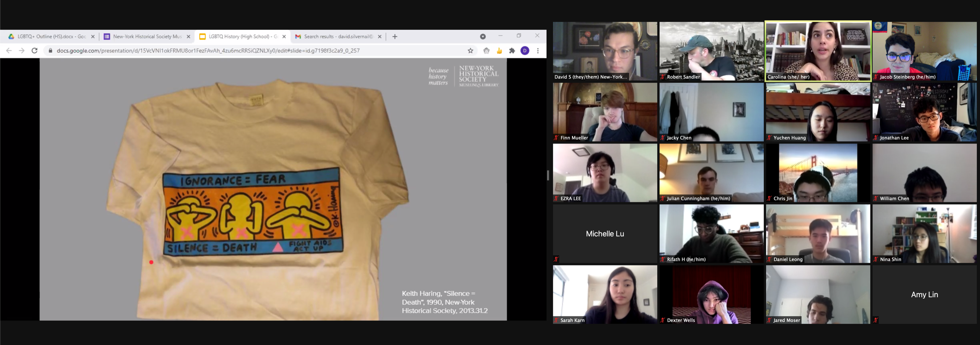Image resolution: width=980 pixels, height=345 pixels.
Task: Click Amy Lin's muted microphone icon
Action: click(x=875, y=320)
